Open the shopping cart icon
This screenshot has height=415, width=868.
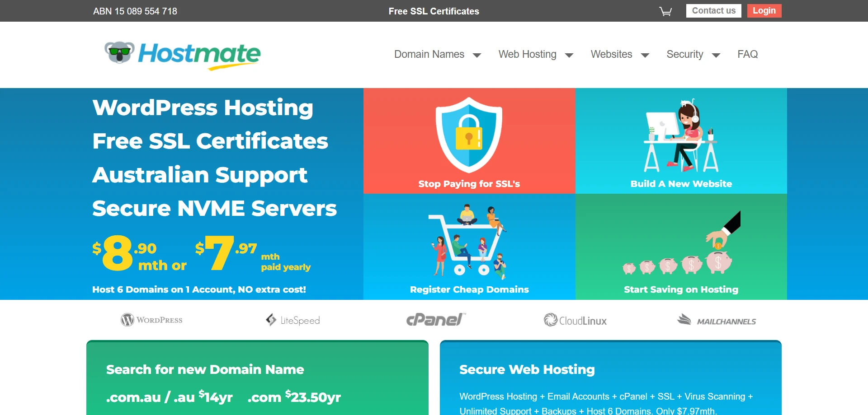pyautogui.click(x=665, y=11)
